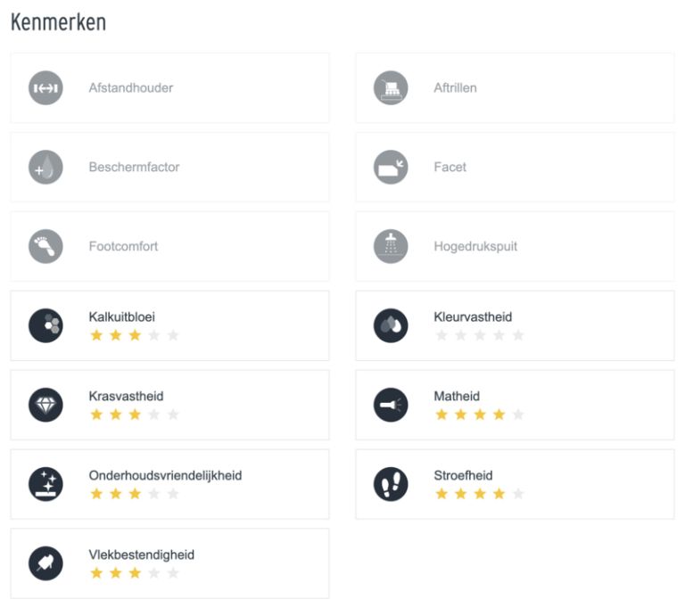
Task: Click the Vlekbestendigheid popsicle icon
Action: (45, 563)
